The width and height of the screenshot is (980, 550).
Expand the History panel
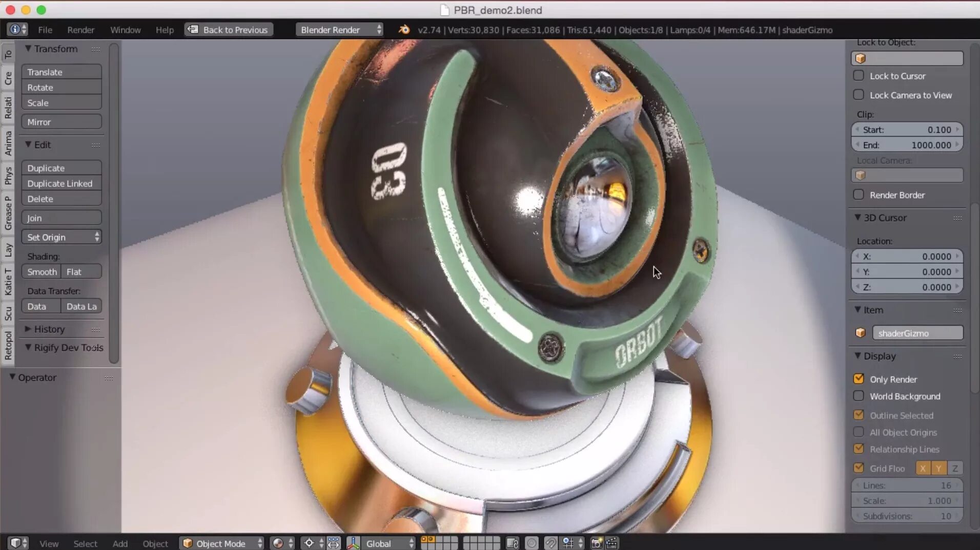(x=28, y=329)
